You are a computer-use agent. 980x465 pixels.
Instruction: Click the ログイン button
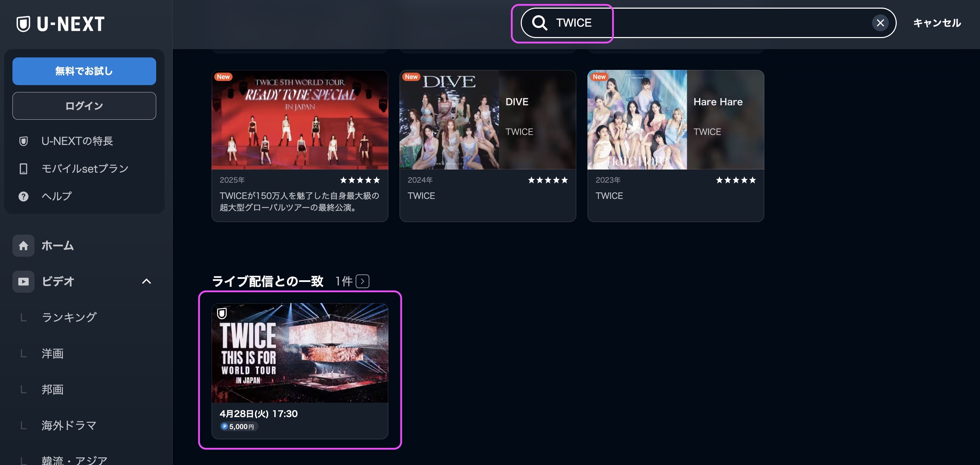coord(84,106)
